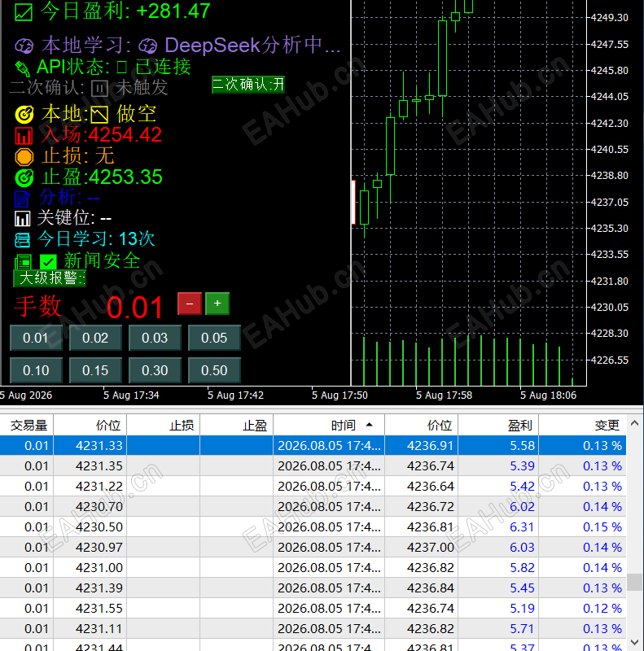Viewport: 644px width, 651px height.
Task: Increase lot size with green plus button
Action: 217,304
